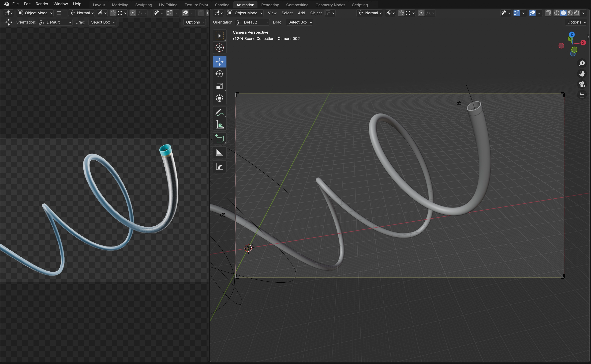Open the Drag Select Box dropdown
The width and height of the screenshot is (591, 364).
(299, 22)
